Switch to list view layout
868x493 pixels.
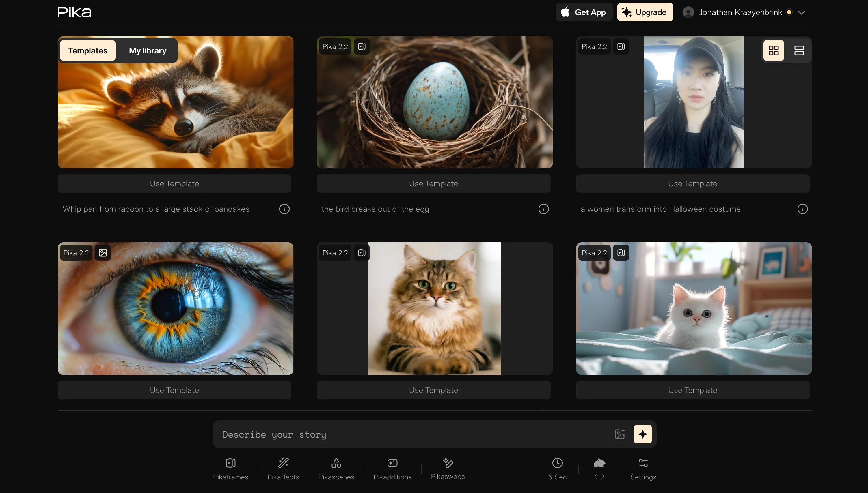coord(799,50)
